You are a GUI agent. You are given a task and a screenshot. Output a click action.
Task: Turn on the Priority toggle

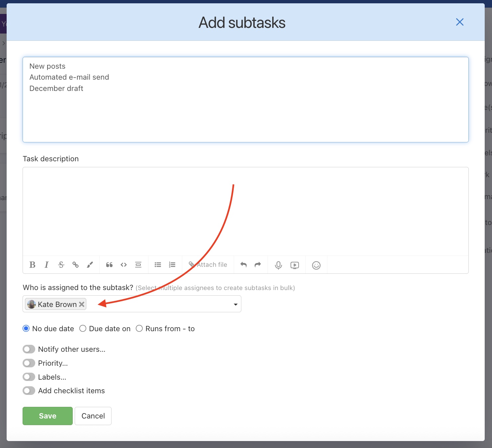[29, 363]
